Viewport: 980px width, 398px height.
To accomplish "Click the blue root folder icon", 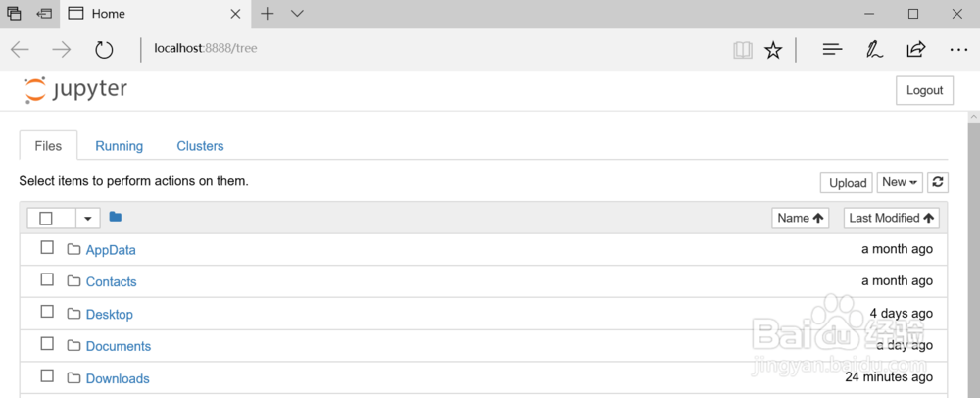I will click(x=116, y=217).
